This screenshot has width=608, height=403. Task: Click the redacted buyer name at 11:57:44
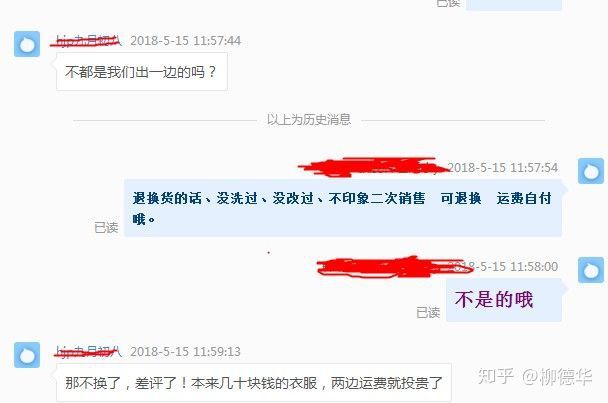(86, 41)
